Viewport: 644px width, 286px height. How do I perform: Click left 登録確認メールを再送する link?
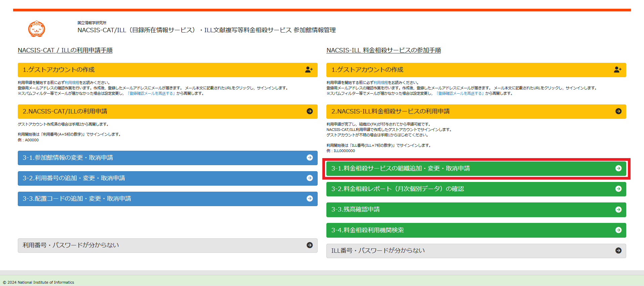tap(151, 93)
